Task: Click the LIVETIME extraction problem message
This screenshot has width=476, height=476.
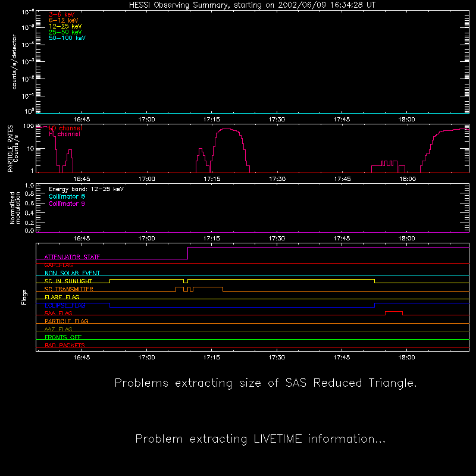Action: pos(261,439)
